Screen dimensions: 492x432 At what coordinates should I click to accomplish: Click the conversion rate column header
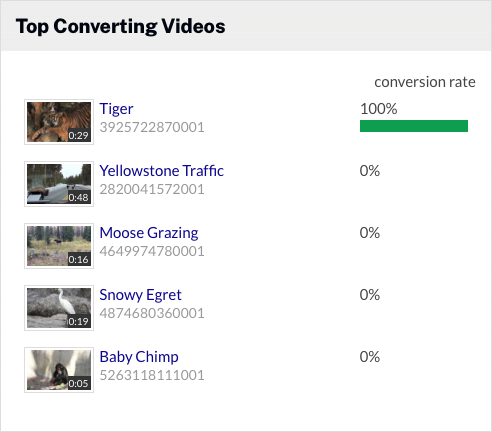click(425, 82)
